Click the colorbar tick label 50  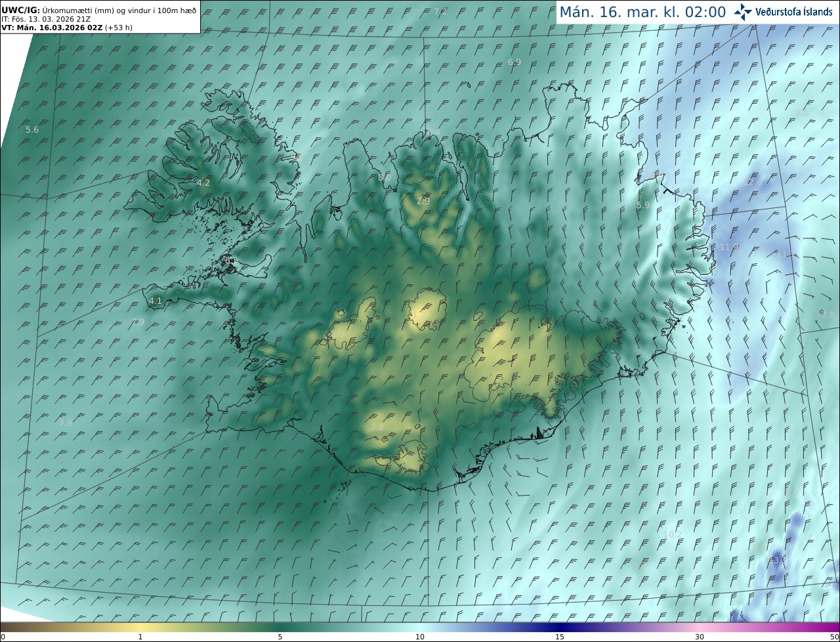[835, 637]
